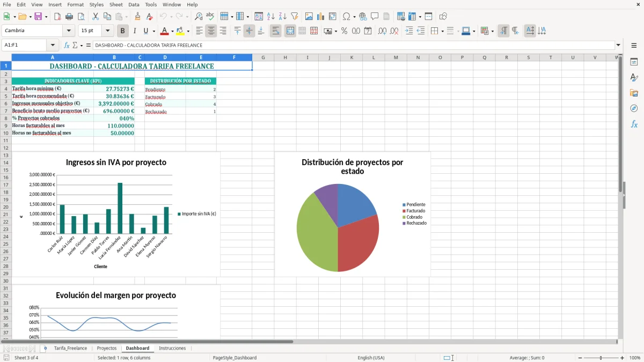Click the Copy icon
644x362 pixels.
click(x=107, y=17)
